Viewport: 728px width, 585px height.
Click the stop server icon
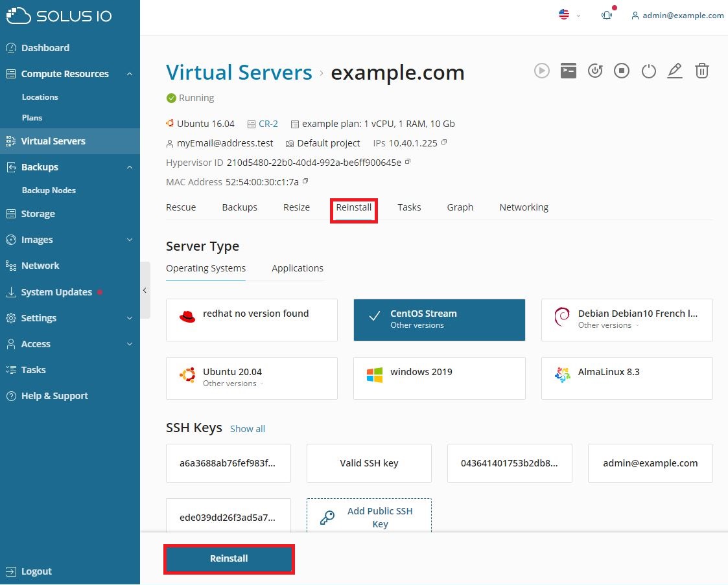click(622, 71)
